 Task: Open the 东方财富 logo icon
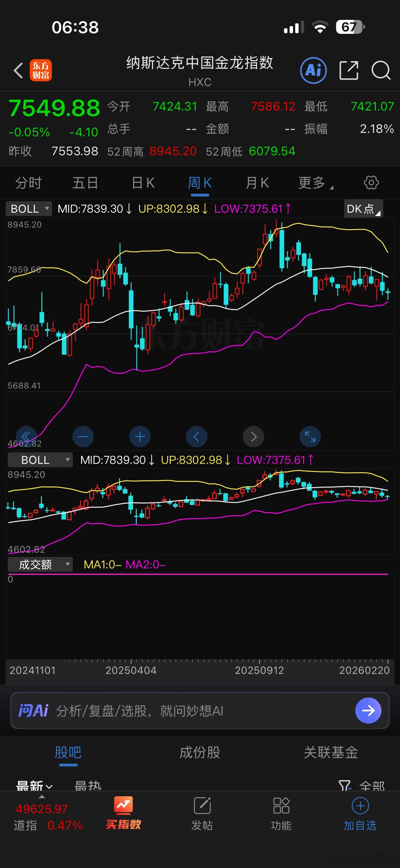[41, 70]
